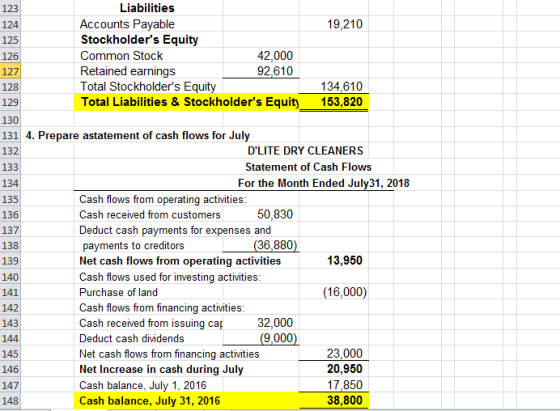Select 'Cash received from customers' label
This screenshot has height=411, width=560.
tap(150, 215)
